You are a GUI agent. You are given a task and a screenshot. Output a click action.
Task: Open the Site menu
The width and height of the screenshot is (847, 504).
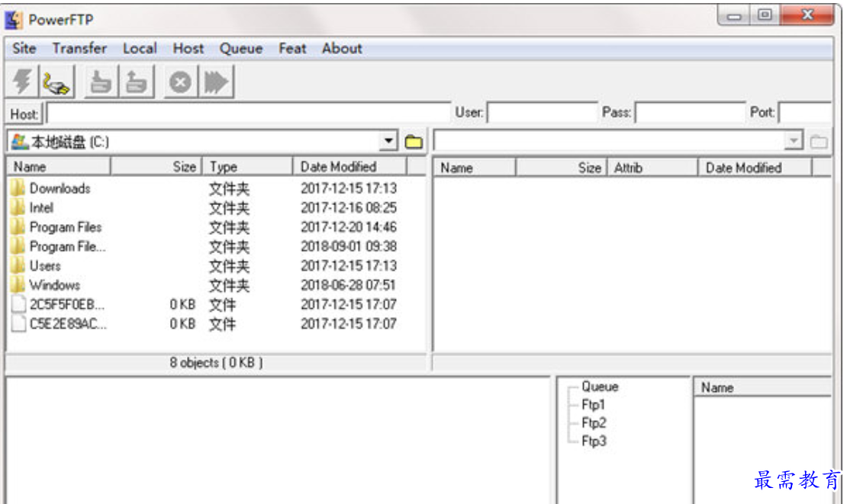coord(24,49)
